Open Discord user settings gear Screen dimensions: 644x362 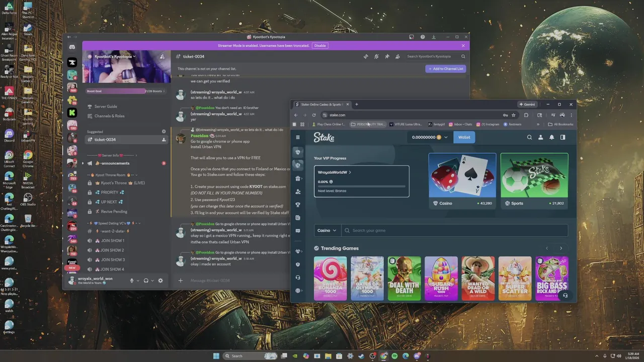(x=160, y=281)
